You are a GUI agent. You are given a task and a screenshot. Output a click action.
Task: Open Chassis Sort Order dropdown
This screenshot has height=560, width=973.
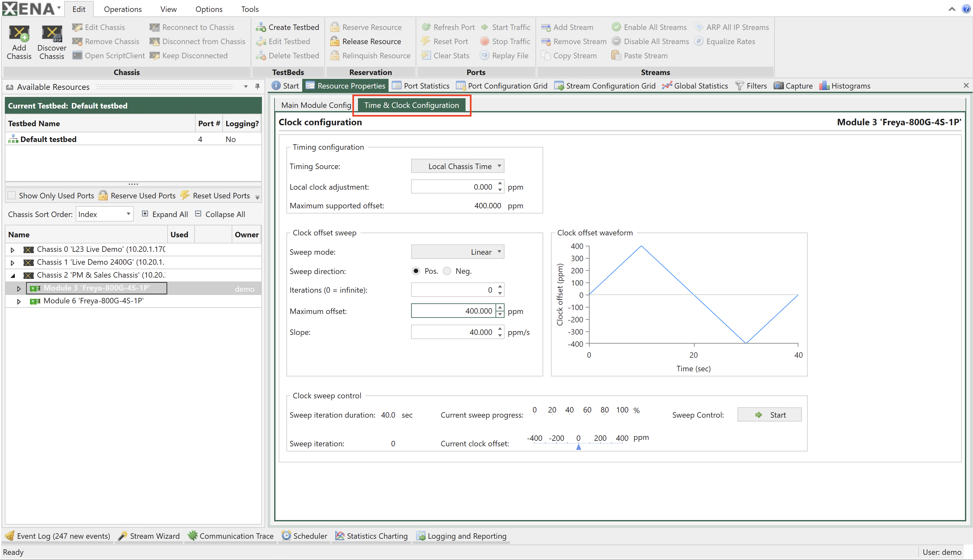click(105, 214)
